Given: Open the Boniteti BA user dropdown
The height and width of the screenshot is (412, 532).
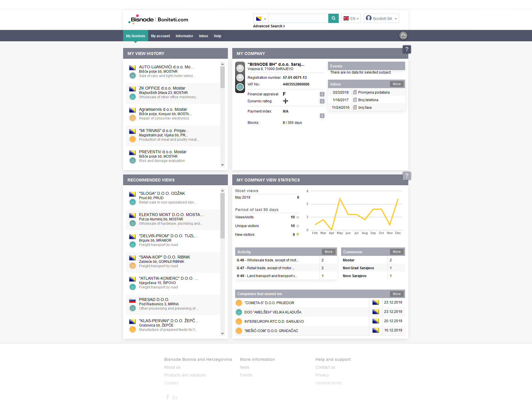Looking at the screenshot, I should point(381,18).
